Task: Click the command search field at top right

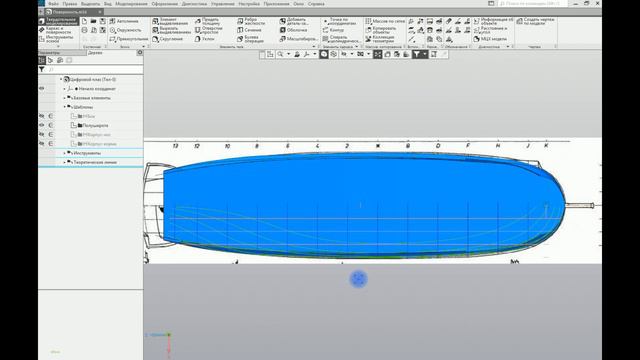Action: point(533,4)
